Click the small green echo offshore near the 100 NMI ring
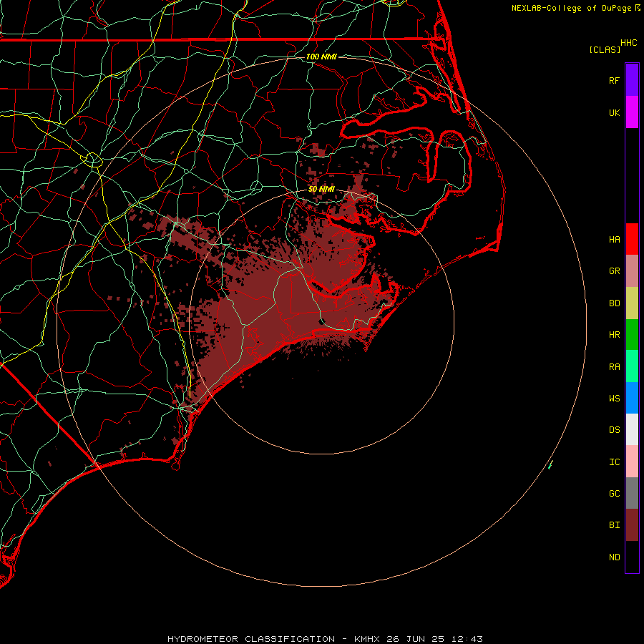 click(x=551, y=465)
